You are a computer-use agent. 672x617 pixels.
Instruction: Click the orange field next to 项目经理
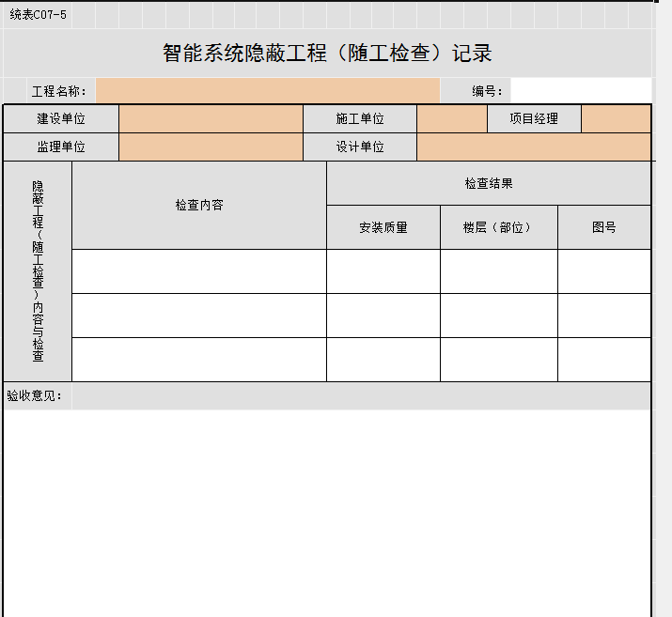tap(616, 119)
